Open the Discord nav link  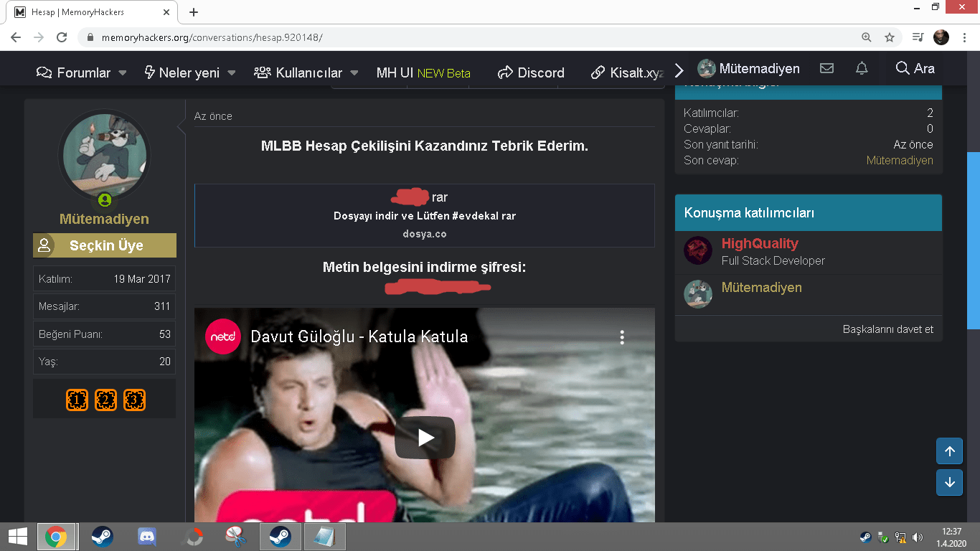tap(532, 72)
